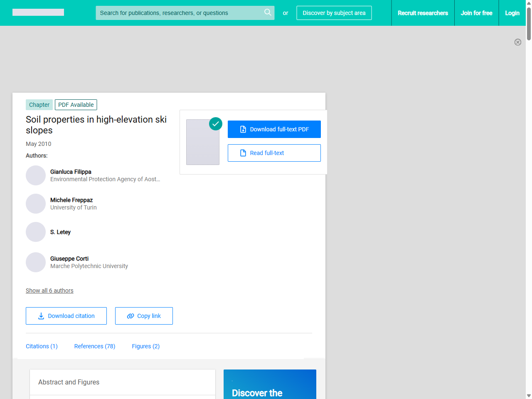This screenshot has height=399, width=532.
Task: Open Michele Freppaz author name link
Action: click(x=71, y=200)
